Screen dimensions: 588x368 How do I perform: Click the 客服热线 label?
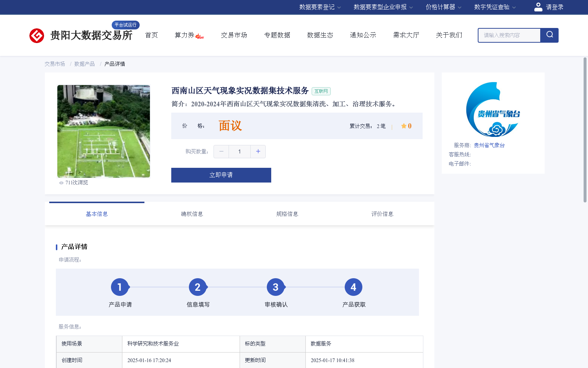click(460, 155)
